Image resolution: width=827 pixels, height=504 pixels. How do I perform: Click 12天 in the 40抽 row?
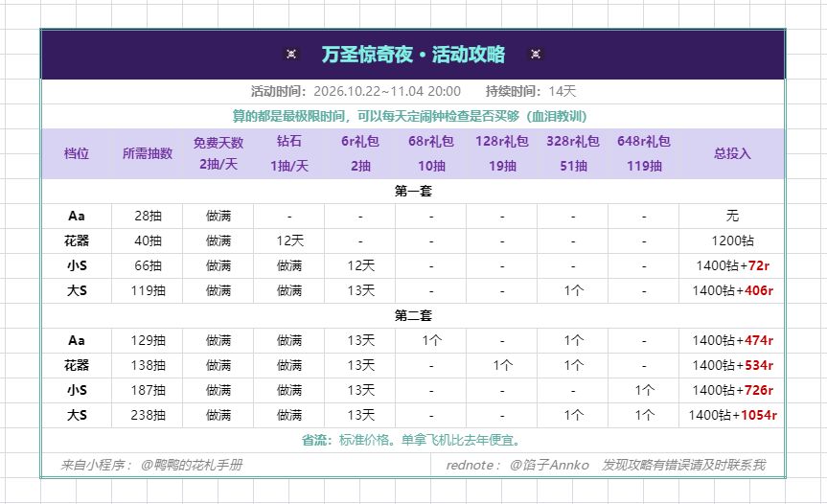click(289, 241)
